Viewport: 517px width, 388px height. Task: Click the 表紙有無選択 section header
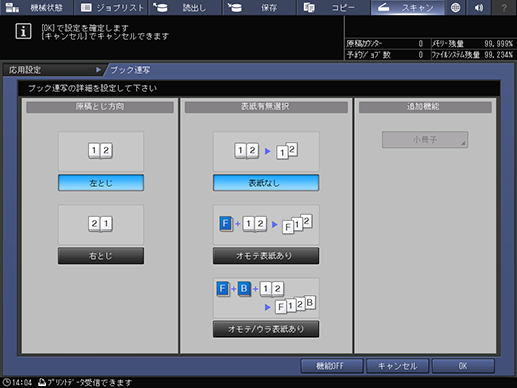pyautogui.click(x=266, y=107)
